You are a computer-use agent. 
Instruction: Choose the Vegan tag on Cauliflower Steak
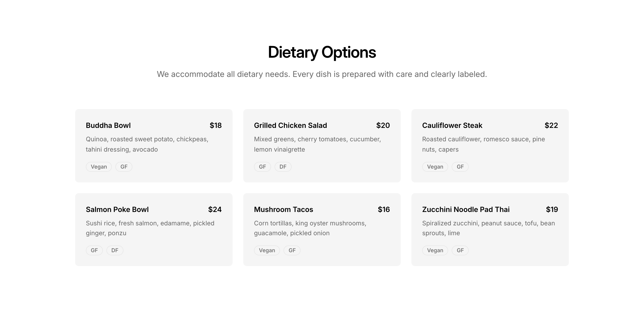pyautogui.click(x=435, y=167)
